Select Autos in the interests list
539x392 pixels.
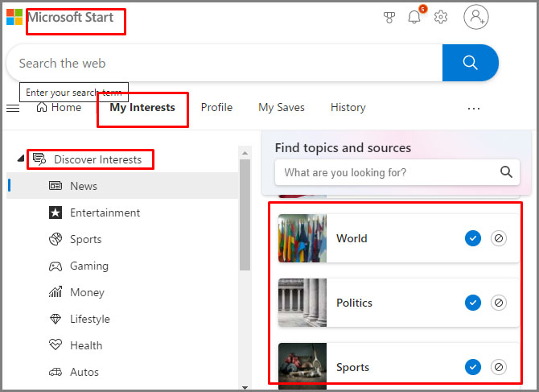click(122, 372)
